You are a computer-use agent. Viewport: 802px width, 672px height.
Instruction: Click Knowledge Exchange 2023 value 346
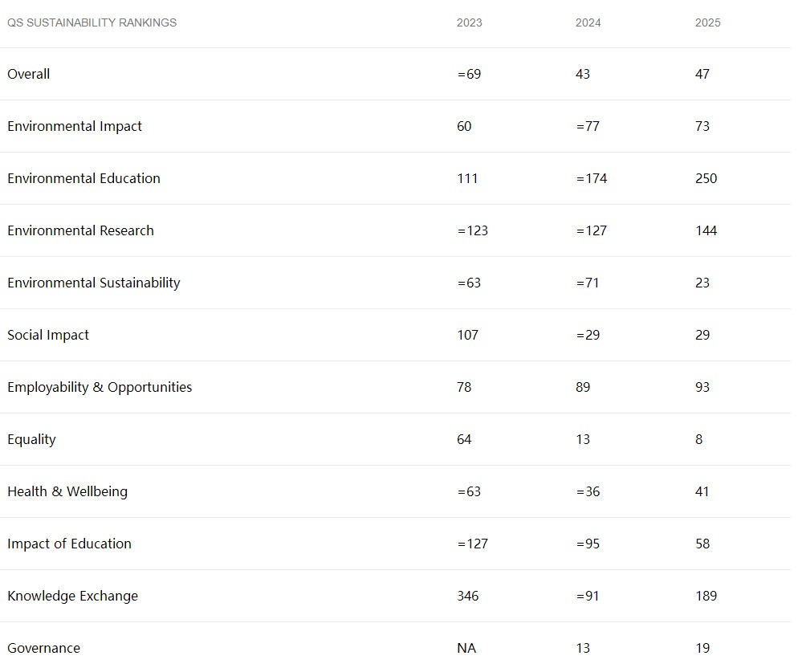tap(468, 596)
